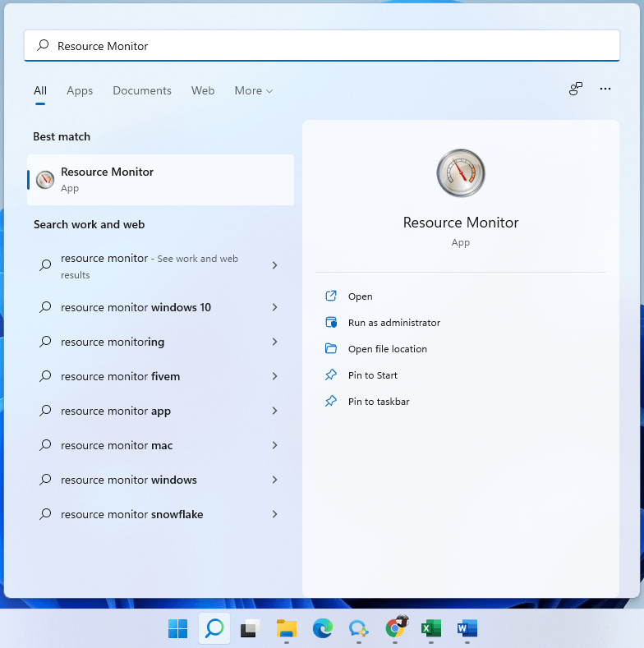Screen dimensions: 644x648
Task: Open Google Chrome from the taskbar
Action: coord(396,627)
